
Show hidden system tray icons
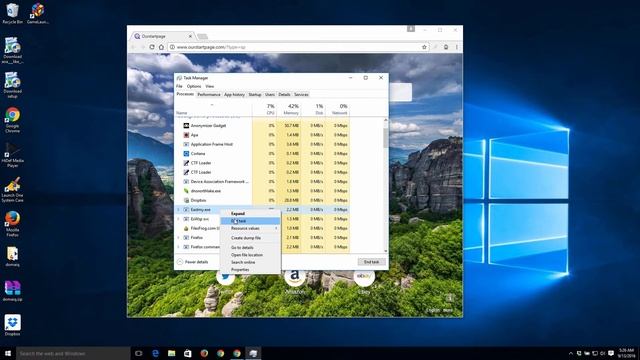click(x=571, y=353)
